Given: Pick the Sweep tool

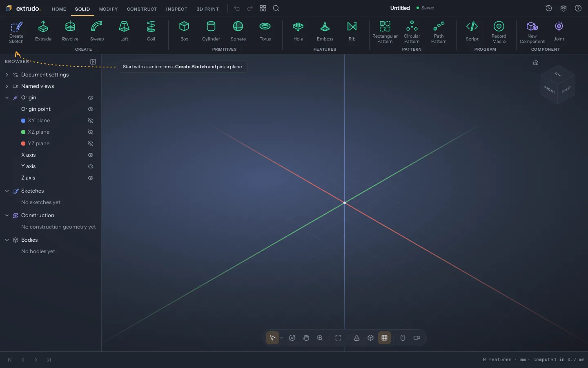Looking at the screenshot, I should [x=97, y=32].
